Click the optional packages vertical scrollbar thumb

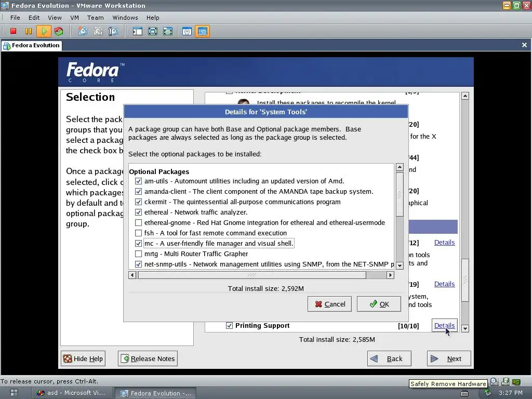(x=400, y=194)
